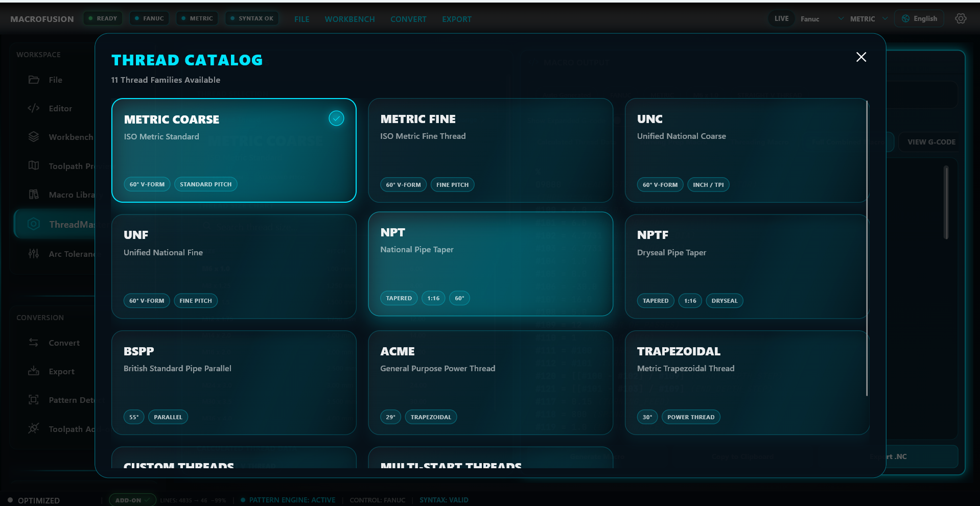Pick the NPT National Pipe Taper card

point(491,264)
